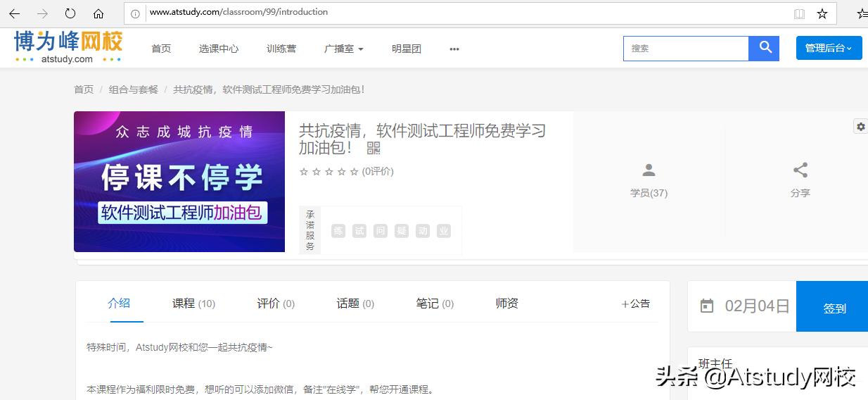Open the 管理后台 dropdown button
This screenshot has width=868, height=400.
pos(829,48)
